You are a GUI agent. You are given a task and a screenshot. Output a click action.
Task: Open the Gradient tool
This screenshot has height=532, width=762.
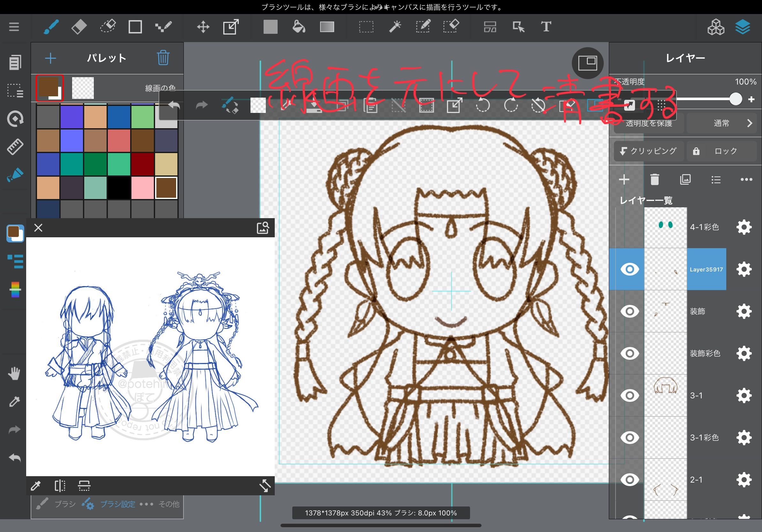click(x=327, y=26)
